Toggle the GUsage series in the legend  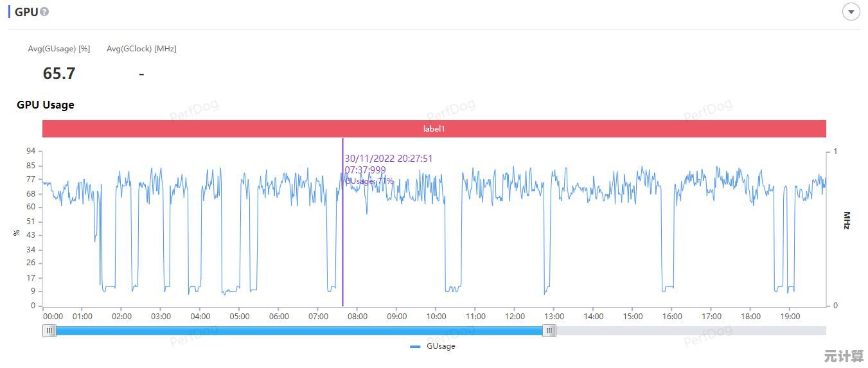440,346
